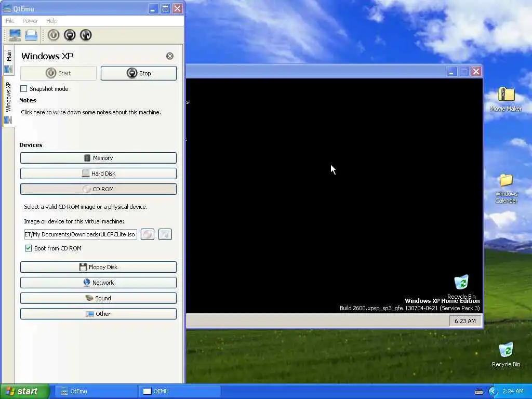Image resolution: width=532 pixels, height=399 pixels.
Task: Click the restart machine toolbar icon
Action: coord(86,35)
